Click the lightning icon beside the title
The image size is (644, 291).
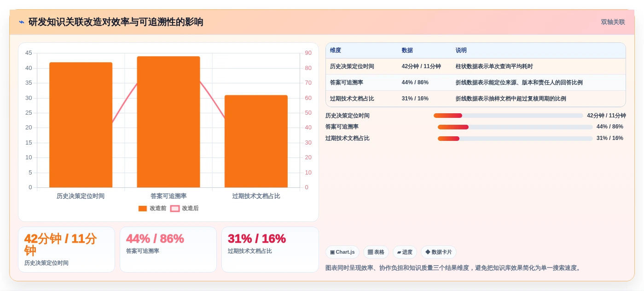click(x=22, y=22)
